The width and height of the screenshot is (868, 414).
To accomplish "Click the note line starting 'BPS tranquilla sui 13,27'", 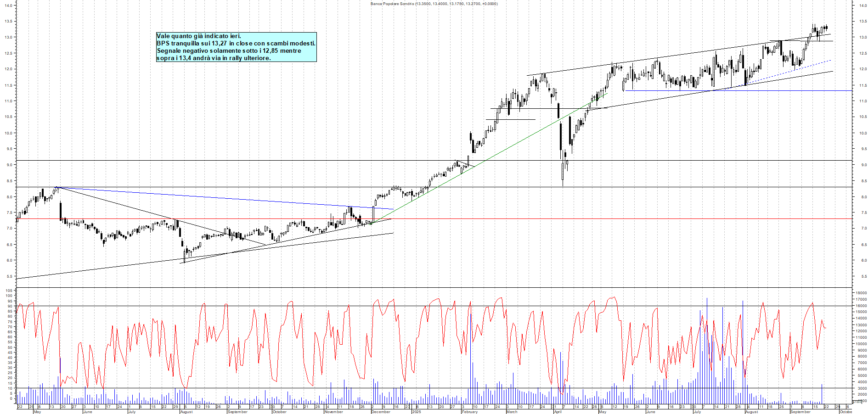I will tap(236, 43).
